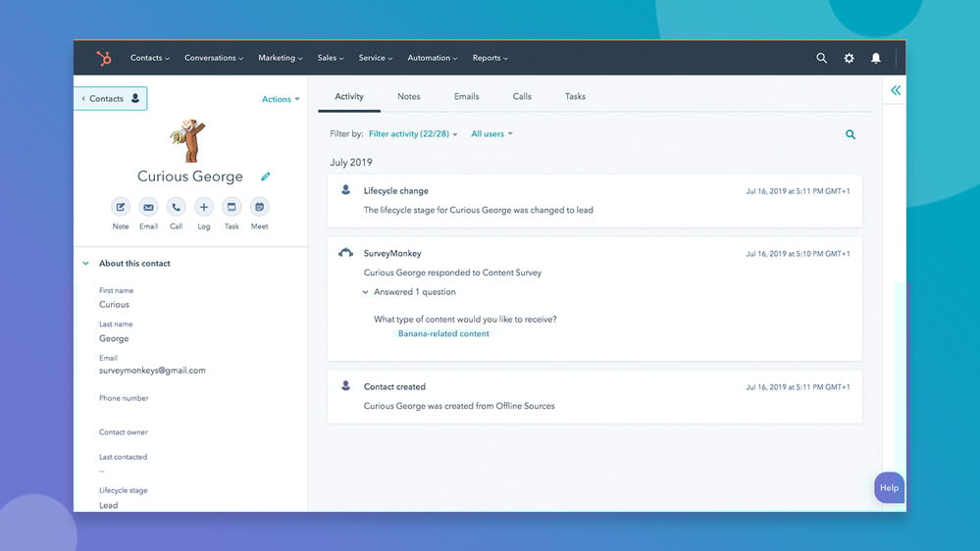Open settings via the gear icon
This screenshot has width=980, height=551.
pos(850,59)
